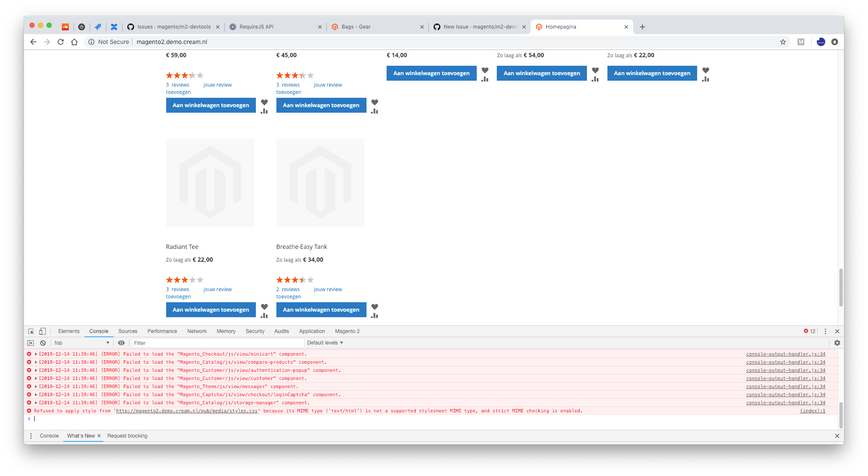
Task: Select the inspect element tool
Action: pyautogui.click(x=31, y=331)
